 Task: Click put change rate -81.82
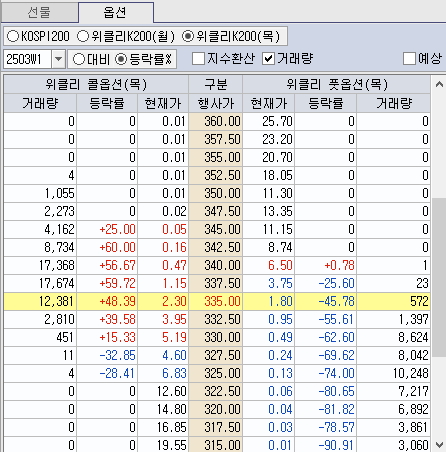point(326,409)
